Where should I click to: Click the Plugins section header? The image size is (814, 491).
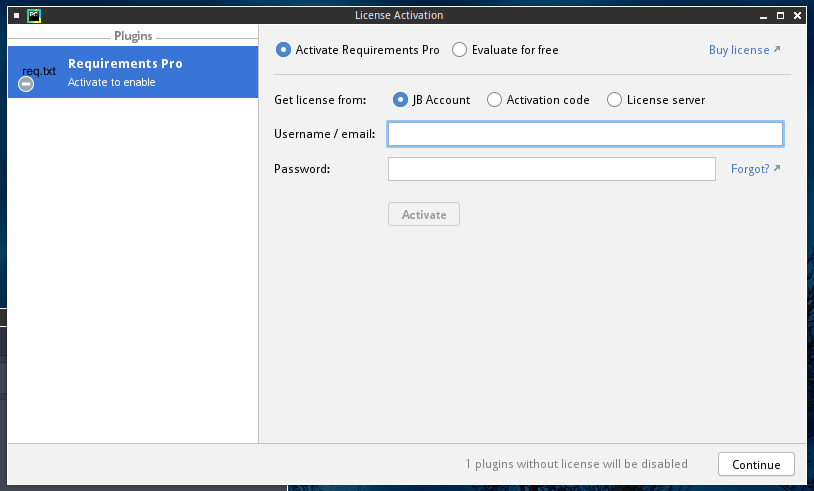click(133, 36)
